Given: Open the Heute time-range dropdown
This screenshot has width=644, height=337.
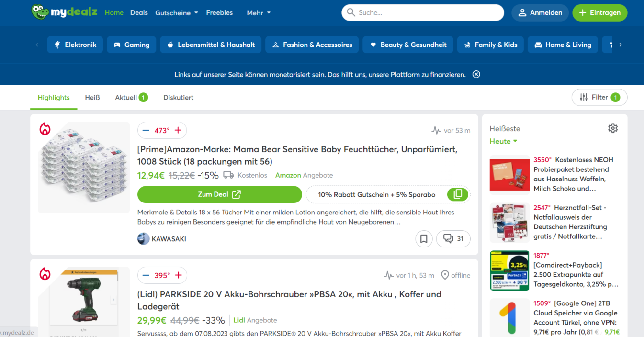Looking at the screenshot, I should 503,141.
